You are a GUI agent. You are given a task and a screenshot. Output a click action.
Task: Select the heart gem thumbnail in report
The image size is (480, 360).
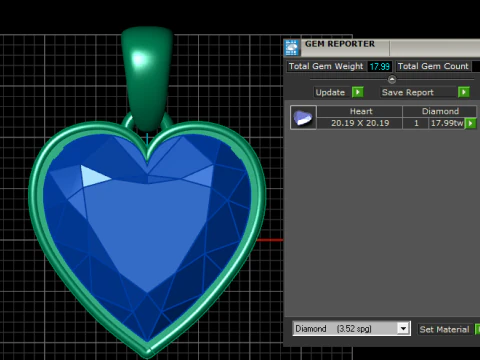(303, 117)
